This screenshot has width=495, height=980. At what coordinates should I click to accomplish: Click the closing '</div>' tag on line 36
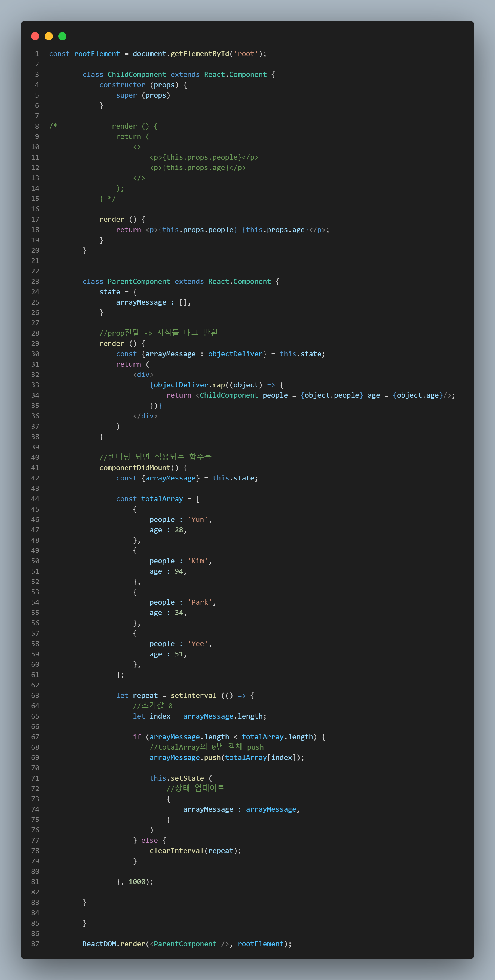click(x=145, y=416)
